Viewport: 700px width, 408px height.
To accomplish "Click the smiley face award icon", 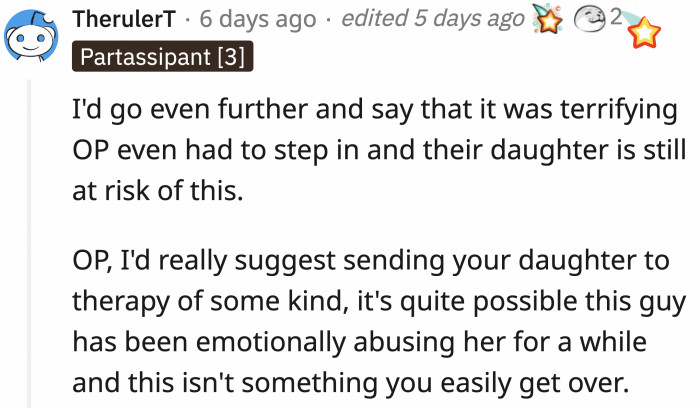I will [x=592, y=19].
